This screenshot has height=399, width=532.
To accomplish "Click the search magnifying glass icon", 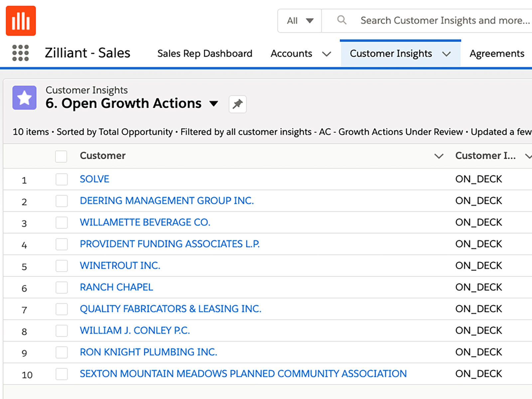I will [x=341, y=20].
